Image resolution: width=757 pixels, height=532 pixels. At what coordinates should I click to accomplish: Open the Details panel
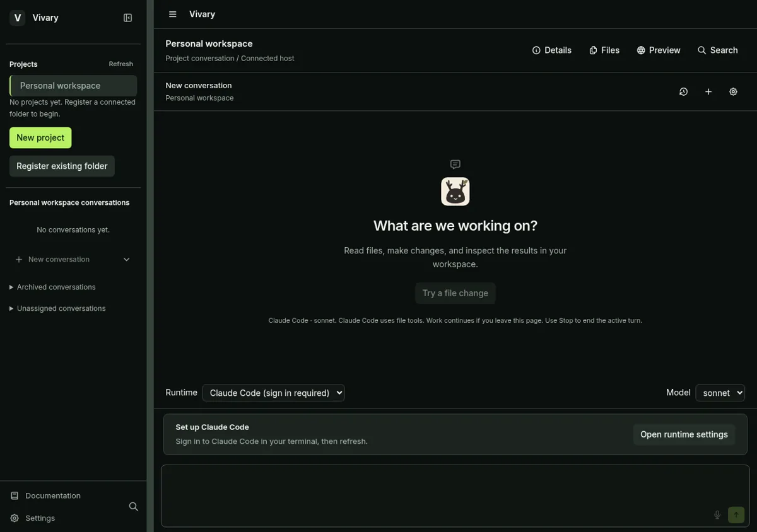click(x=552, y=50)
